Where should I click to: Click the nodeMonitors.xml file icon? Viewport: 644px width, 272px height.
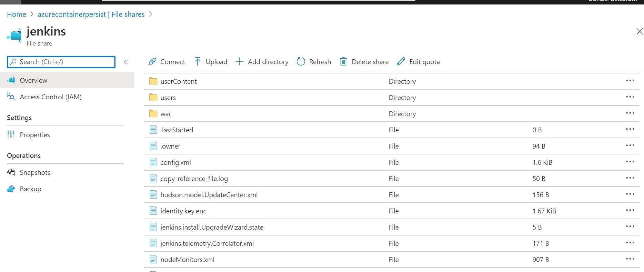(x=153, y=259)
